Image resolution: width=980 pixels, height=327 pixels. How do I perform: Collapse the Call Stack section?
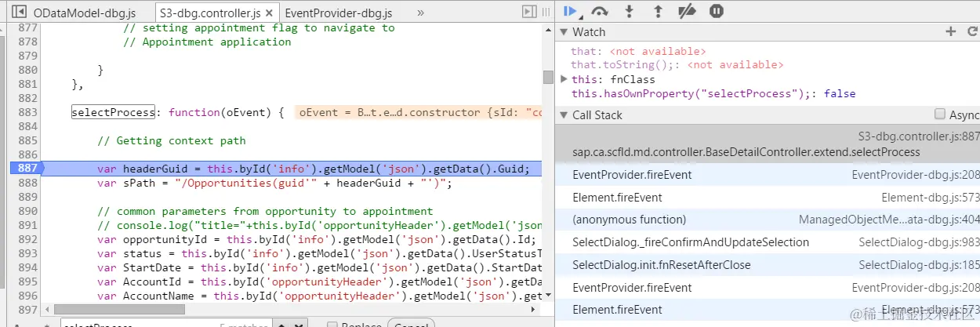point(564,115)
